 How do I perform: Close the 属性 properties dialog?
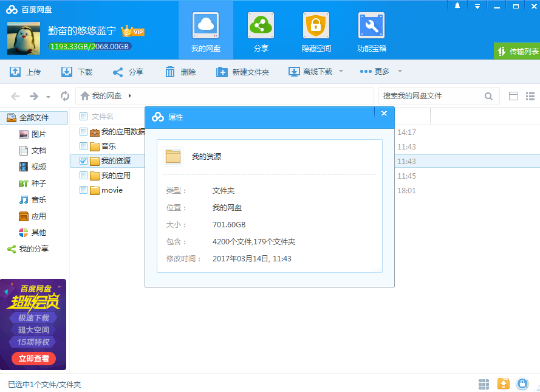click(384, 113)
